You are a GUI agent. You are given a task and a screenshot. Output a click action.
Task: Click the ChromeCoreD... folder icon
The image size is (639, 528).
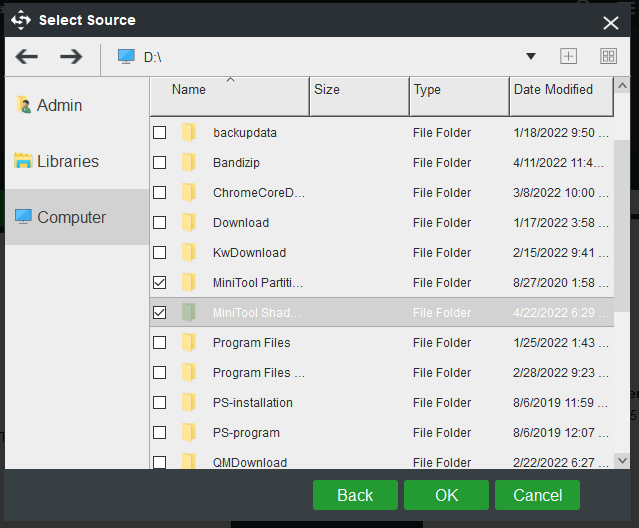[188, 192]
